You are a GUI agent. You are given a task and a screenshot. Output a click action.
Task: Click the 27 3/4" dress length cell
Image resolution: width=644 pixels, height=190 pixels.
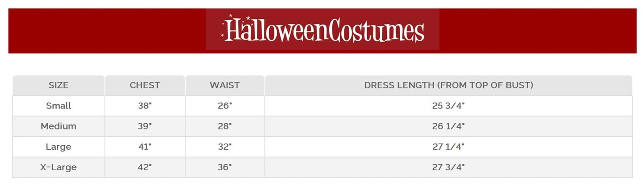pos(449,167)
